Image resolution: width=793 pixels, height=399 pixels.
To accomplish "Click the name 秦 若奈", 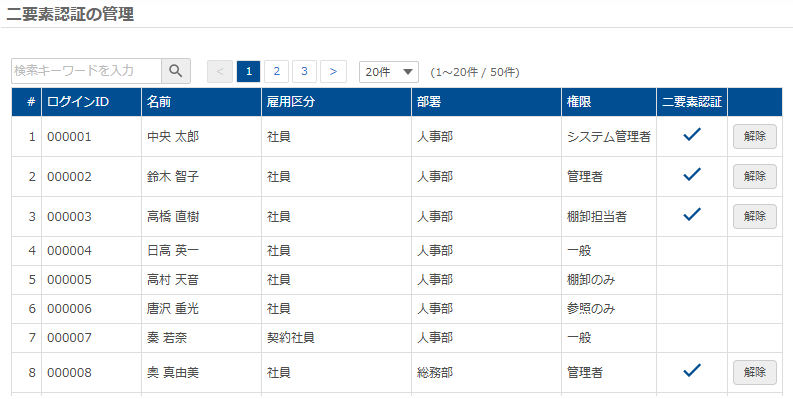I will (167, 338).
